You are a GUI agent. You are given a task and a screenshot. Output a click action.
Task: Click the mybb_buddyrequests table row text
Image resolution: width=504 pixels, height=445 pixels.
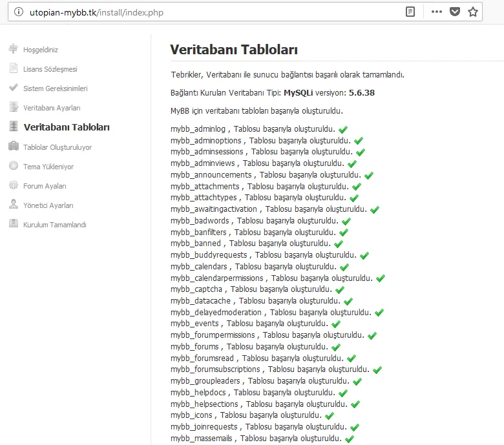264,254
